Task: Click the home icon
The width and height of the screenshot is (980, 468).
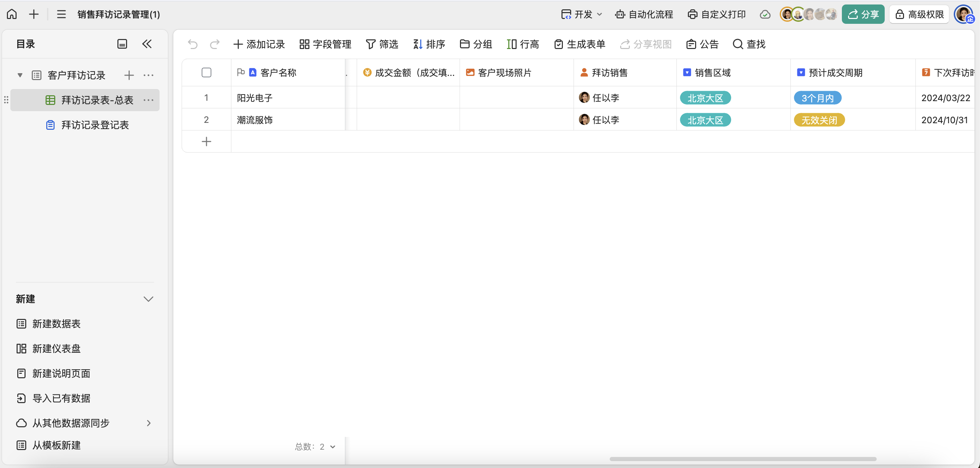Action: coord(12,14)
